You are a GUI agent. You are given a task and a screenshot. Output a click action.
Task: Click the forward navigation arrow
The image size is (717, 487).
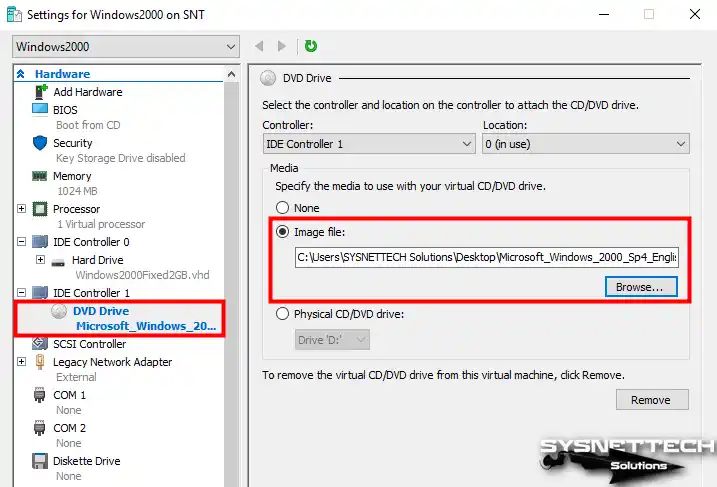(282, 46)
